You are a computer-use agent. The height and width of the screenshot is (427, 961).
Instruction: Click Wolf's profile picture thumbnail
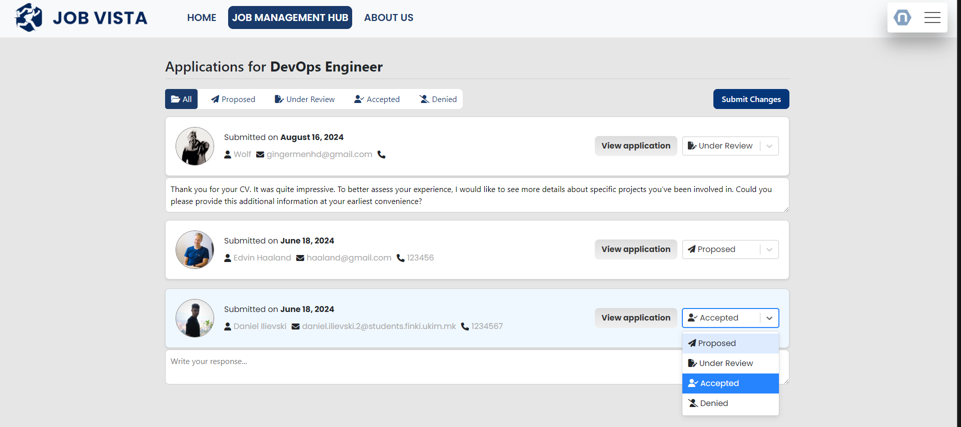click(195, 146)
